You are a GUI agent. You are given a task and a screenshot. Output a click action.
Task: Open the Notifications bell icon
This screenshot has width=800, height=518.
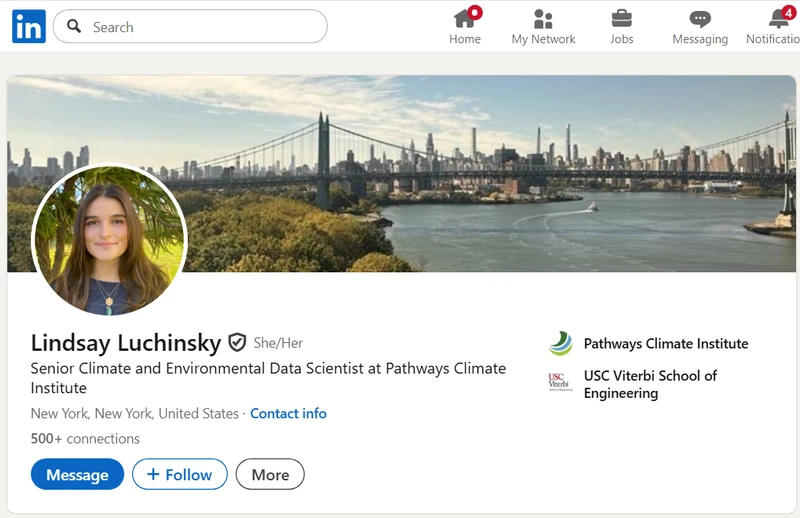coord(779,19)
